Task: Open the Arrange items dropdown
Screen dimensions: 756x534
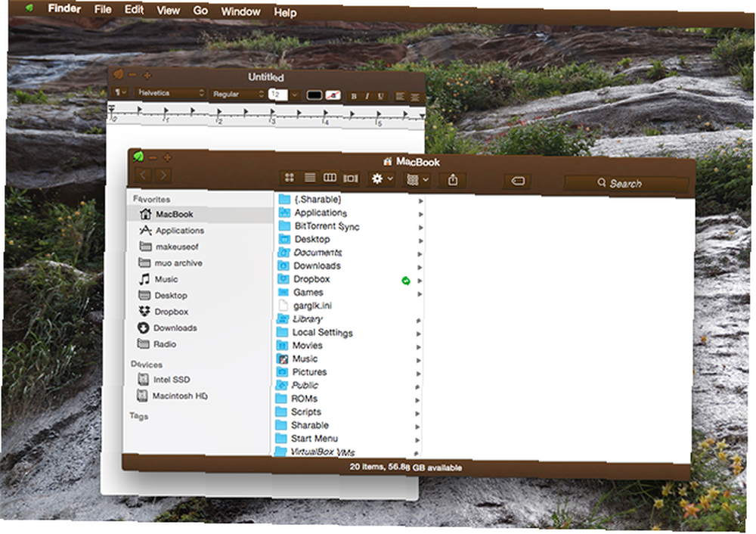Action: 417,180
